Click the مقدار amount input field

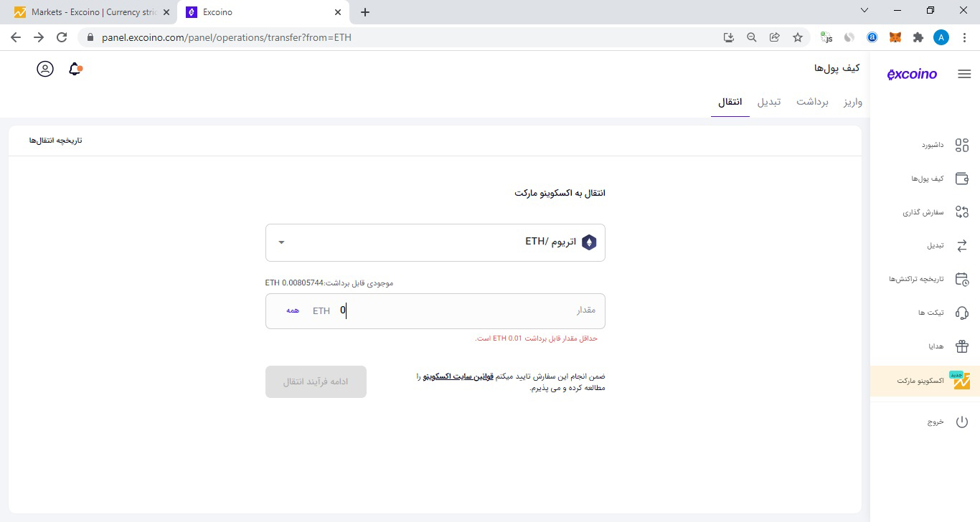tap(435, 311)
